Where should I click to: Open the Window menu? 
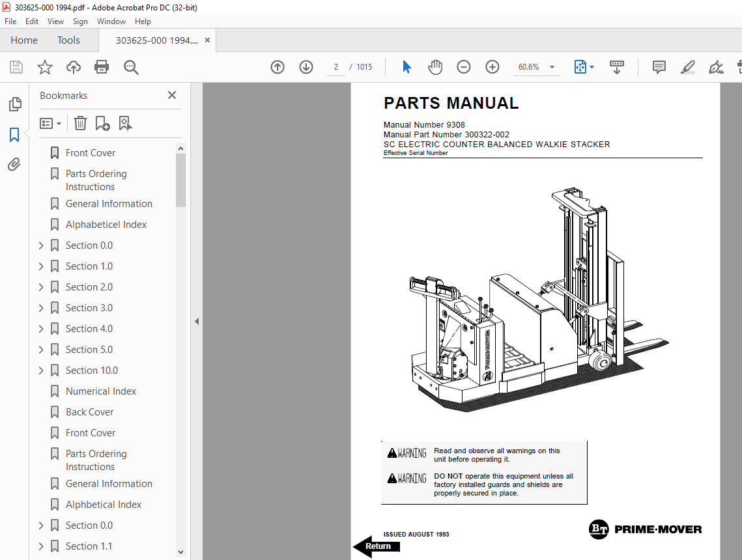(x=111, y=21)
